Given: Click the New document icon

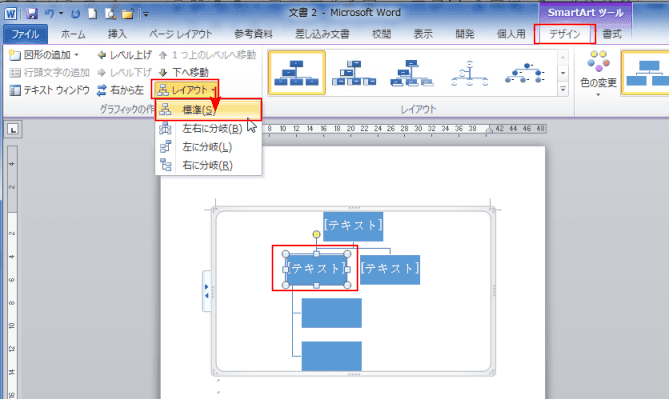Looking at the screenshot, I should (x=93, y=14).
